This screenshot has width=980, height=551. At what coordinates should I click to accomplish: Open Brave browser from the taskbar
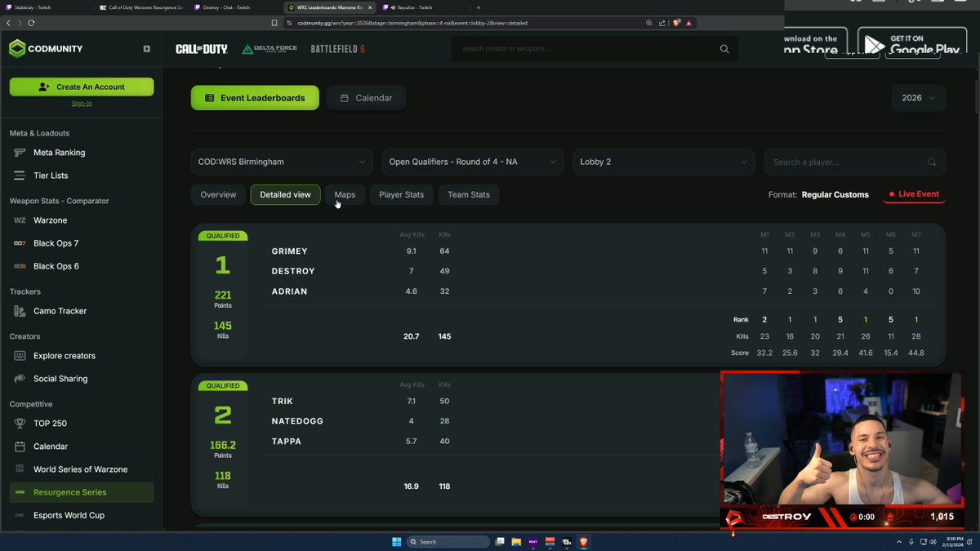(x=584, y=541)
